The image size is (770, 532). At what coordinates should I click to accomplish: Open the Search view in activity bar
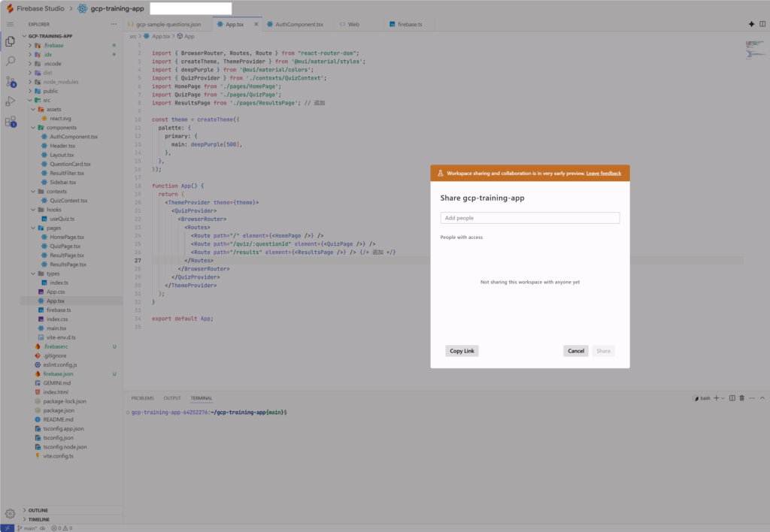(11, 61)
